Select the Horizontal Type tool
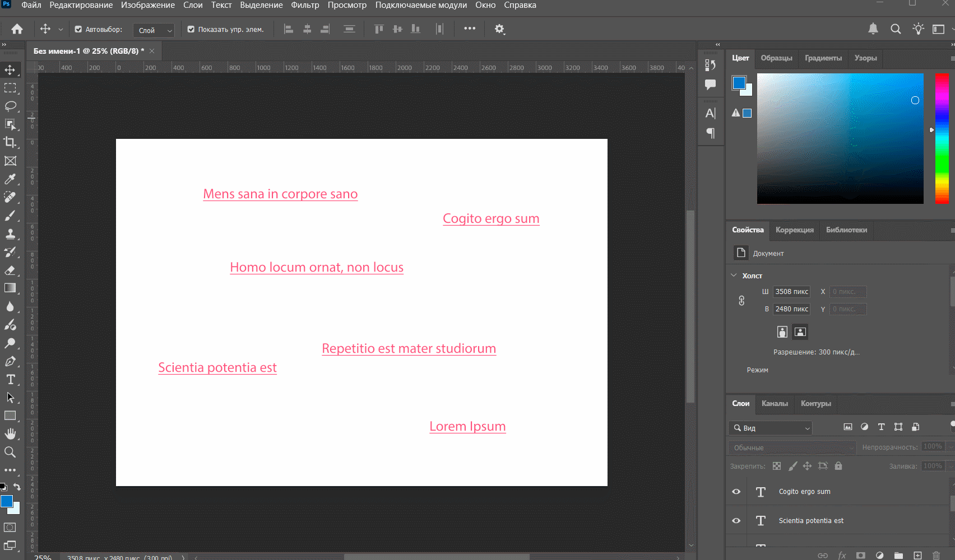955x560 pixels. coord(10,379)
